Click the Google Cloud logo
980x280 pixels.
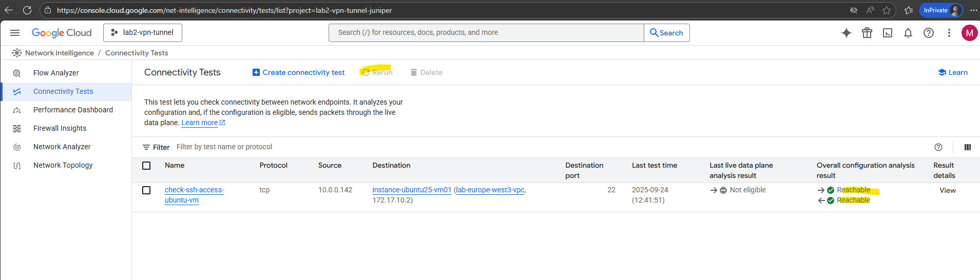(x=62, y=33)
